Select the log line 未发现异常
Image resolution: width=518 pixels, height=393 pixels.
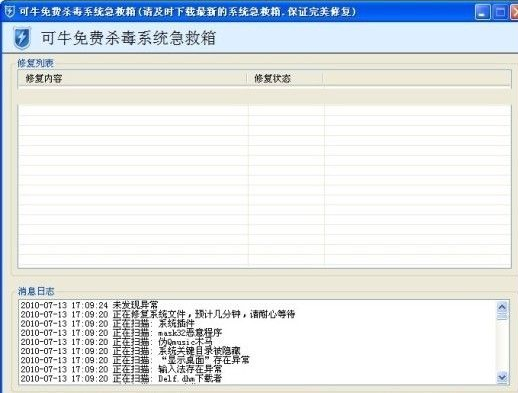point(89,305)
